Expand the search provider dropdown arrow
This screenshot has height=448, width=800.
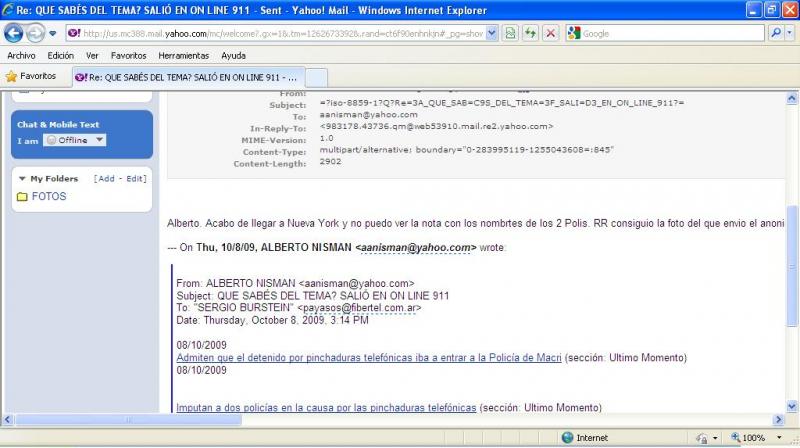pyautogui.click(x=791, y=33)
